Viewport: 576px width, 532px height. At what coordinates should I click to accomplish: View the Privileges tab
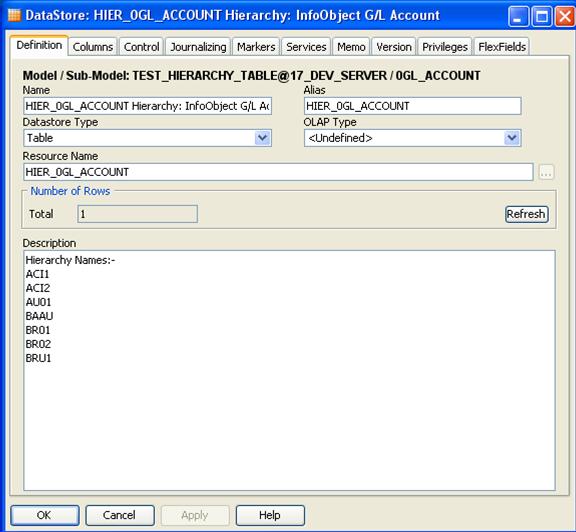[445, 47]
